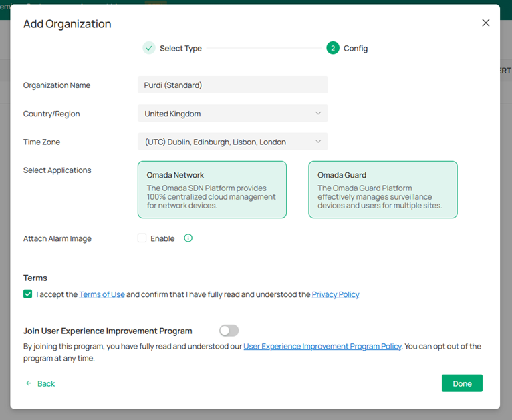The width and height of the screenshot is (512, 420).
Task: Click the chevron beside United Kingdom
Action: (x=318, y=114)
